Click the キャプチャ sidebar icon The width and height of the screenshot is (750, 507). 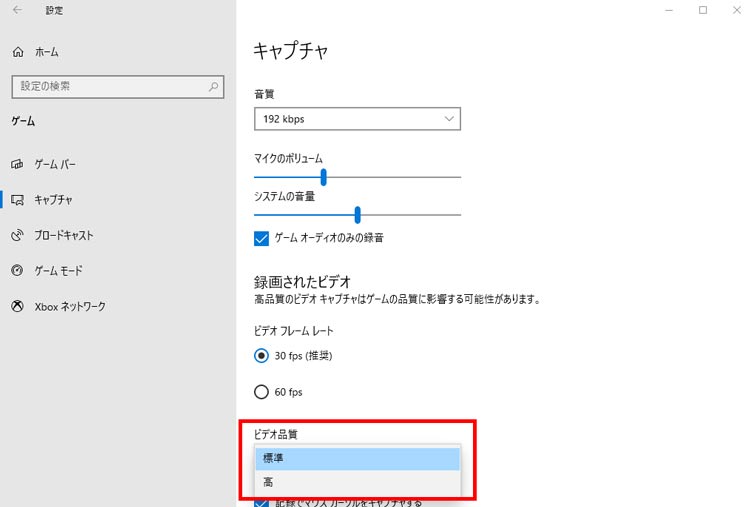click(x=17, y=200)
